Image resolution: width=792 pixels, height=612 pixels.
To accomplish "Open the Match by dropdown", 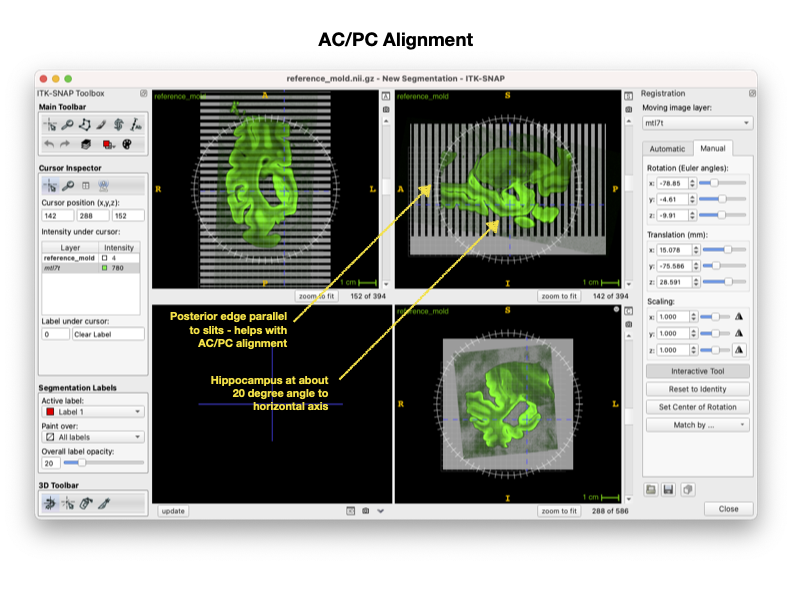I will 698,425.
